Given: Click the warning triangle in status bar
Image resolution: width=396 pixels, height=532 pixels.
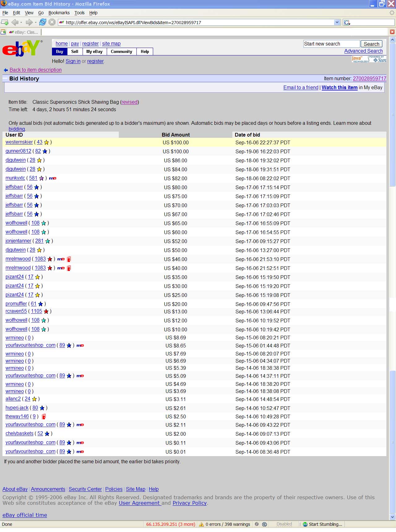Looking at the screenshot, I should click(201, 524).
